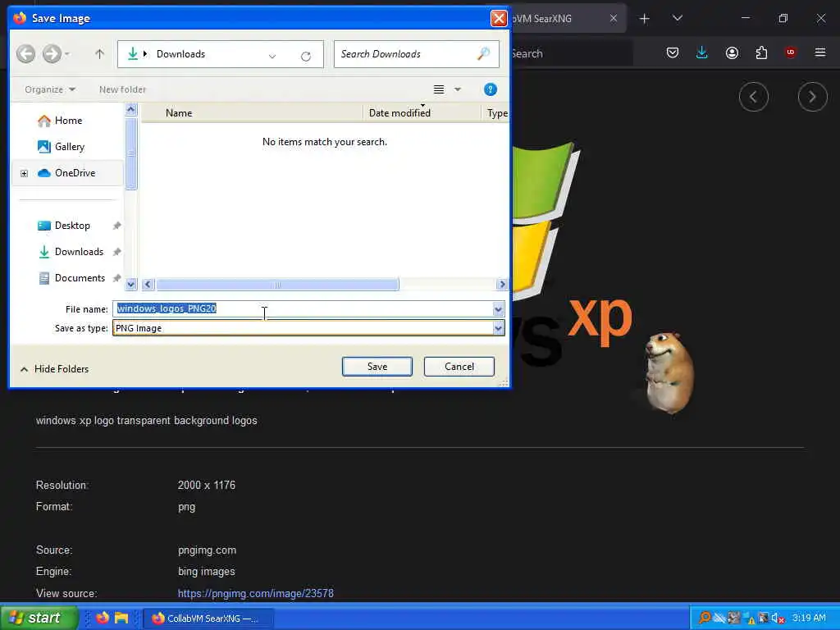Unpin the Desktop pin icon

pyautogui.click(x=116, y=226)
